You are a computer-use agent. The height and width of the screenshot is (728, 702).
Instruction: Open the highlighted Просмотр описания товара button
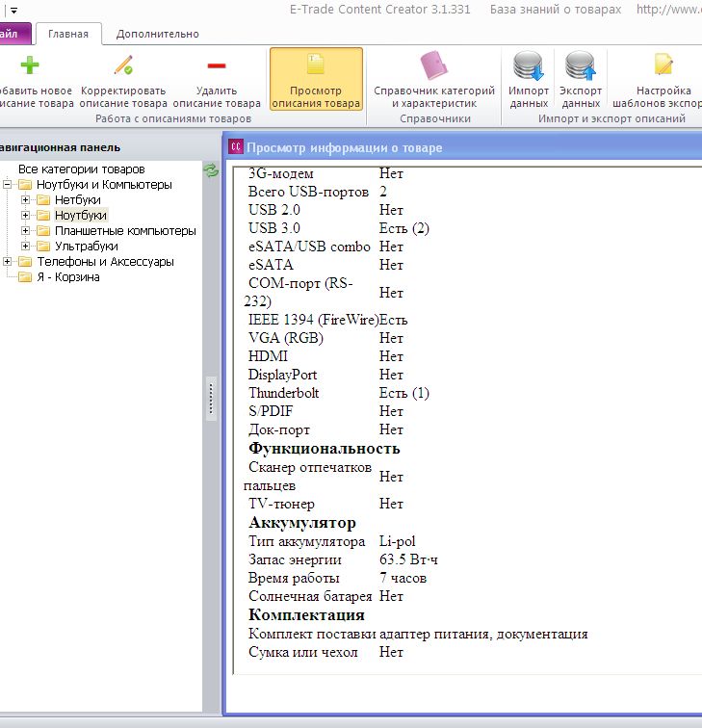316,79
